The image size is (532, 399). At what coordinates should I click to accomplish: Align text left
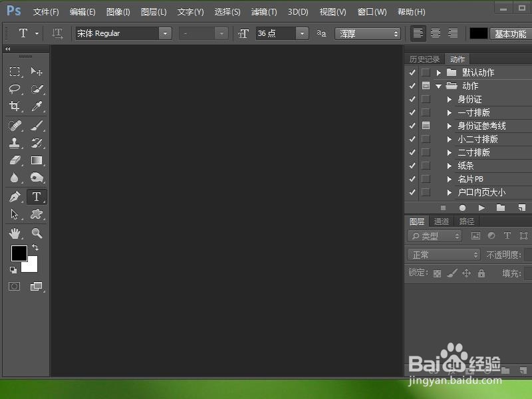tap(418, 33)
